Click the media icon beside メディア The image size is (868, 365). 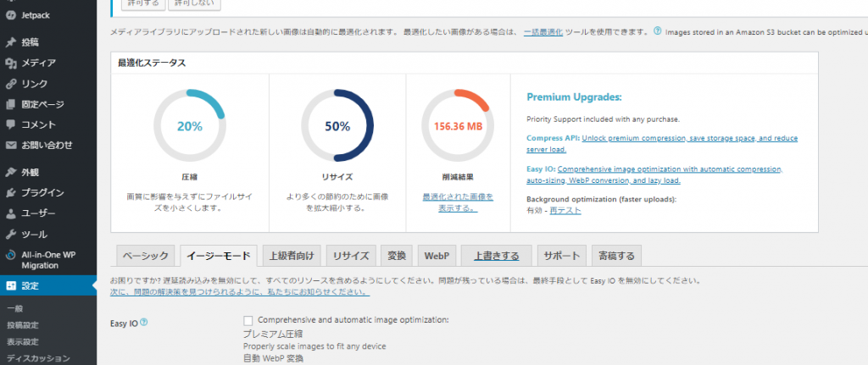[x=10, y=63]
